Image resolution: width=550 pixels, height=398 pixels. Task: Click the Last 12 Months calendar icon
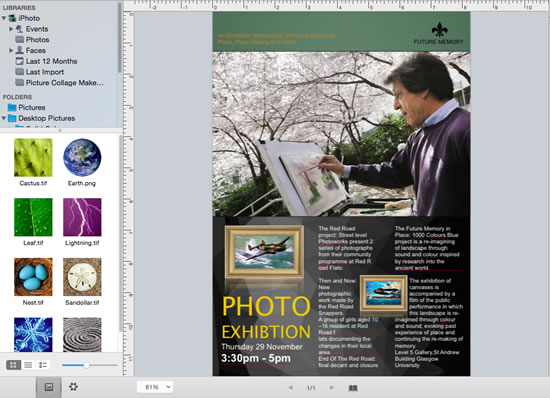(x=20, y=61)
